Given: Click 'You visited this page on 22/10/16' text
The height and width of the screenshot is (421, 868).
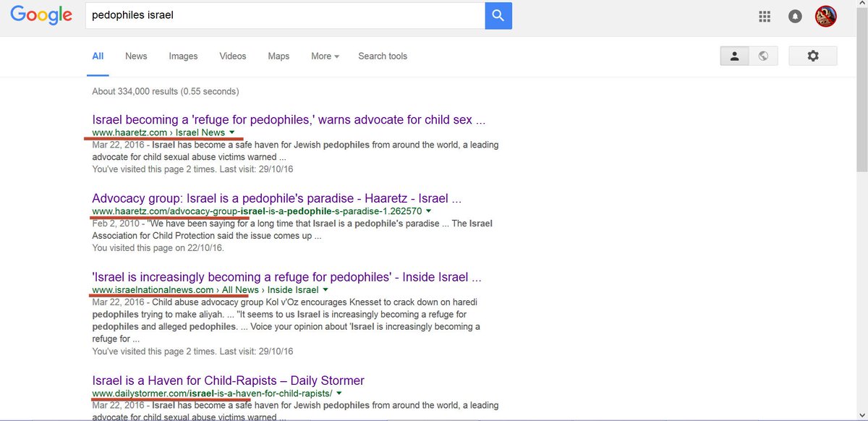Looking at the screenshot, I should tap(158, 247).
